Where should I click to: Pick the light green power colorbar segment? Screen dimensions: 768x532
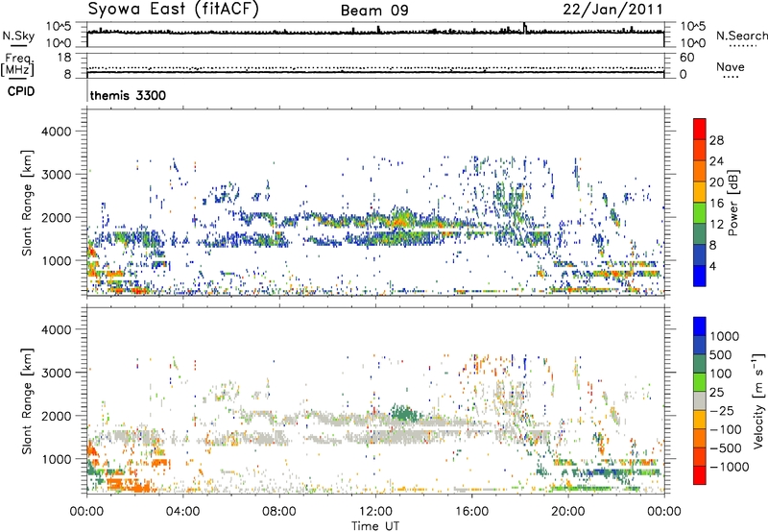coord(700,213)
